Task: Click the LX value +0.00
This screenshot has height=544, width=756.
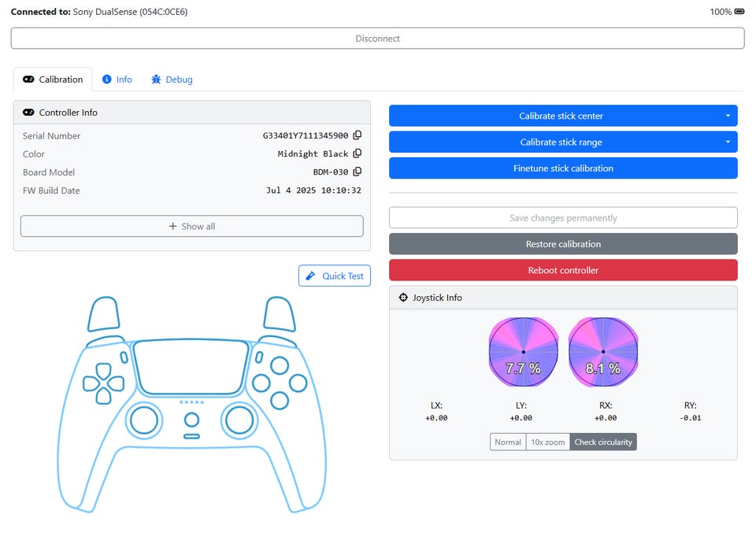Action: pos(436,418)
